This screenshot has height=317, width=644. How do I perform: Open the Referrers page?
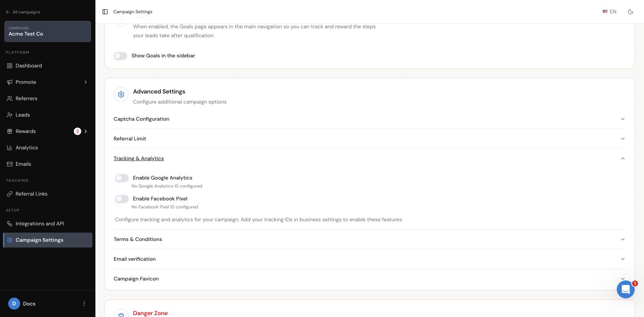click(x=48, y=99)
